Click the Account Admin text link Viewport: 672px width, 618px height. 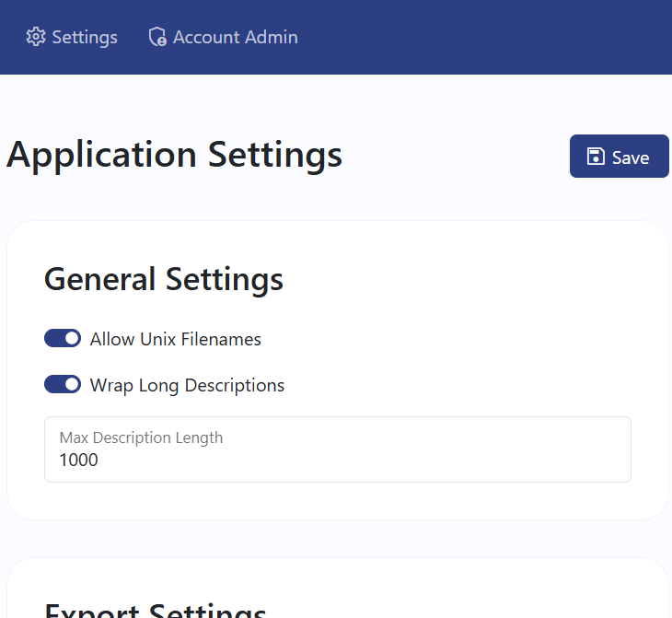click(x=235, y=37)
